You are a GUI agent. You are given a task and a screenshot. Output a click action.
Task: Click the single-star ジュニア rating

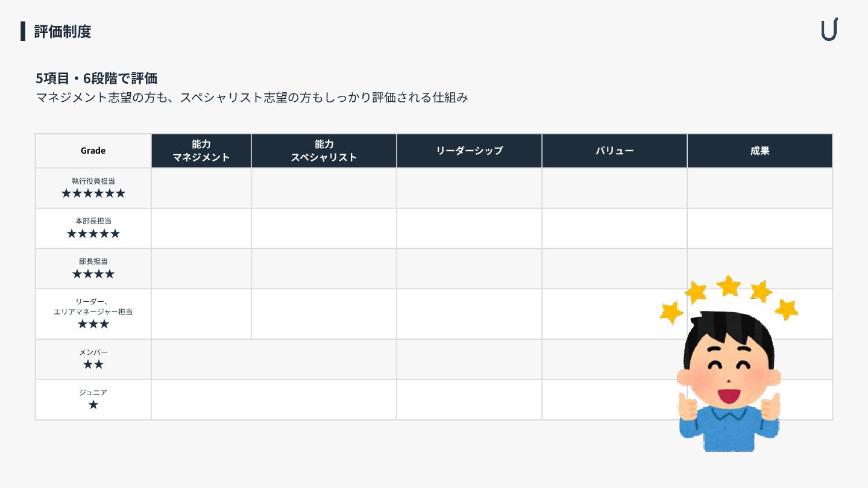point(93,405)
